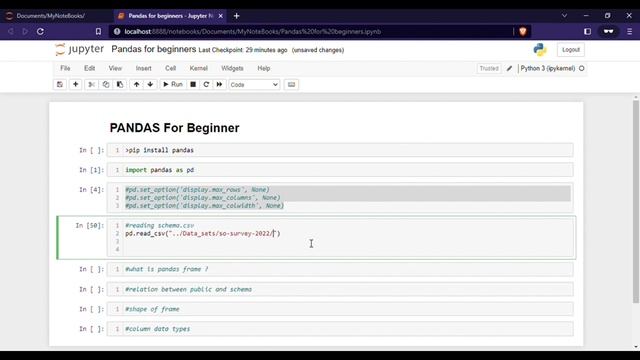
Task: Select the Pandas for beginners browser tab
Action: click(x=170, y=16)
